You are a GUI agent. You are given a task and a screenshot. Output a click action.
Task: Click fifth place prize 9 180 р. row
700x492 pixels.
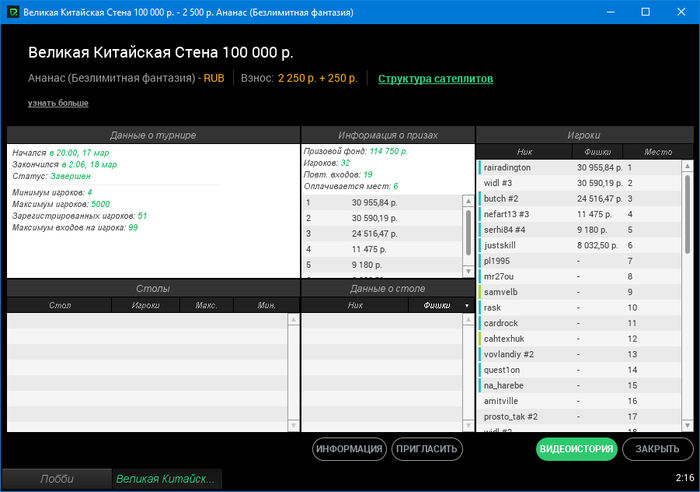383,265
